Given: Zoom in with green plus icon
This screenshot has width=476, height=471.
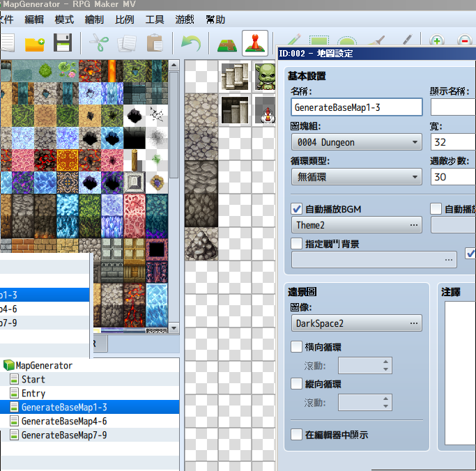Looking at the screenshot, I should [437, 40].
